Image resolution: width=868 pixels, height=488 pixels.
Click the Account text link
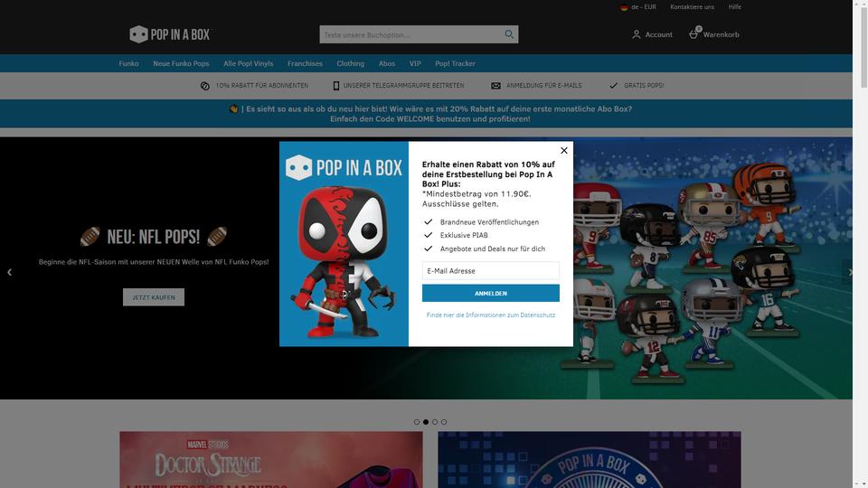coord(659,34)
